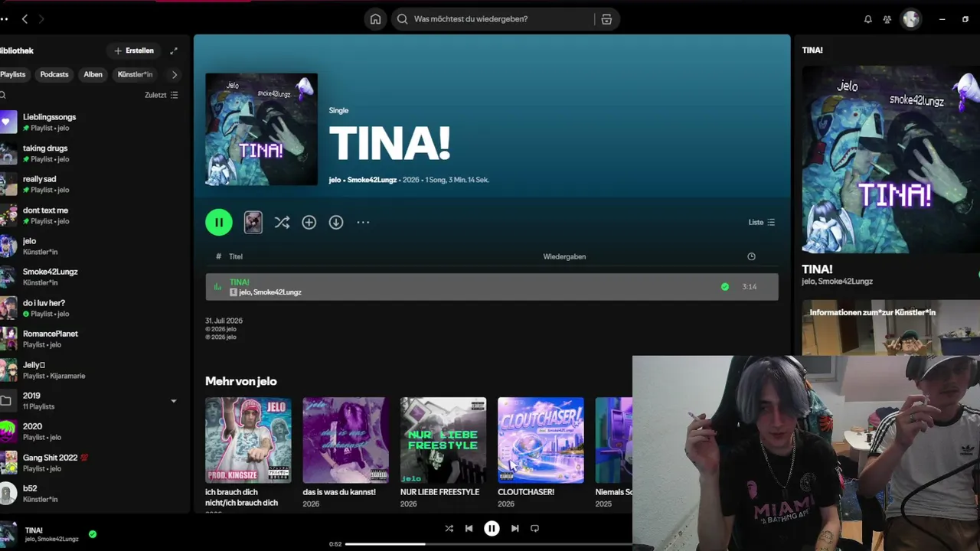Open the 'Informationen zum*zur Künstler*in' card

890,328
